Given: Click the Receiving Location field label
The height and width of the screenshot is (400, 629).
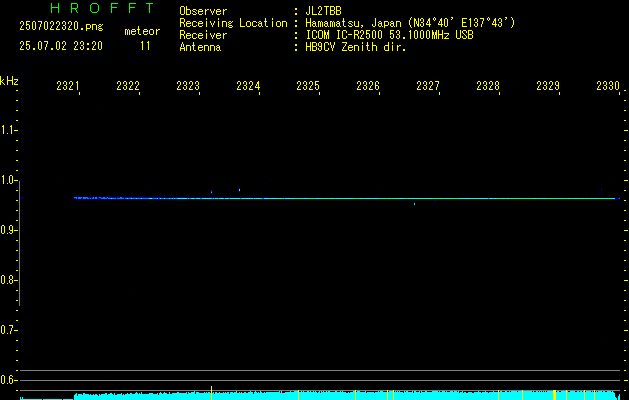Looking at the screenshot, I should tap(233, 23).
